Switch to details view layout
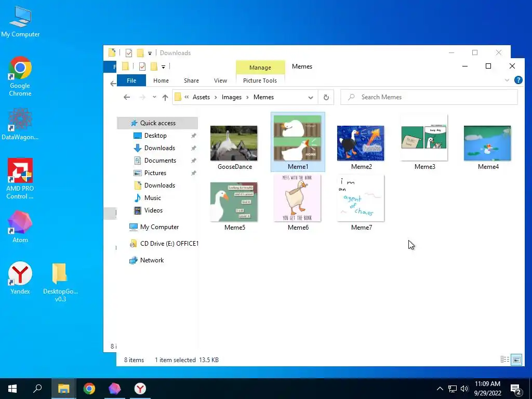532x399 pixels. 505,360
